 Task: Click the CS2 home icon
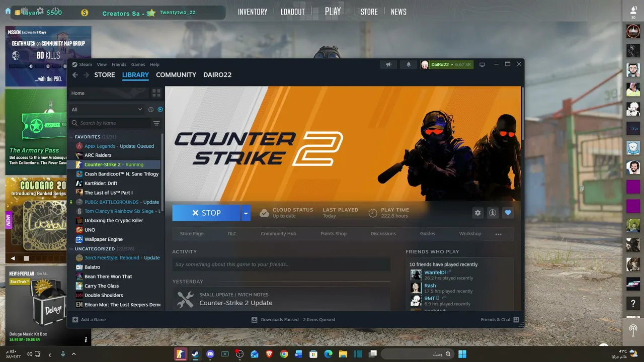[8, 11]
